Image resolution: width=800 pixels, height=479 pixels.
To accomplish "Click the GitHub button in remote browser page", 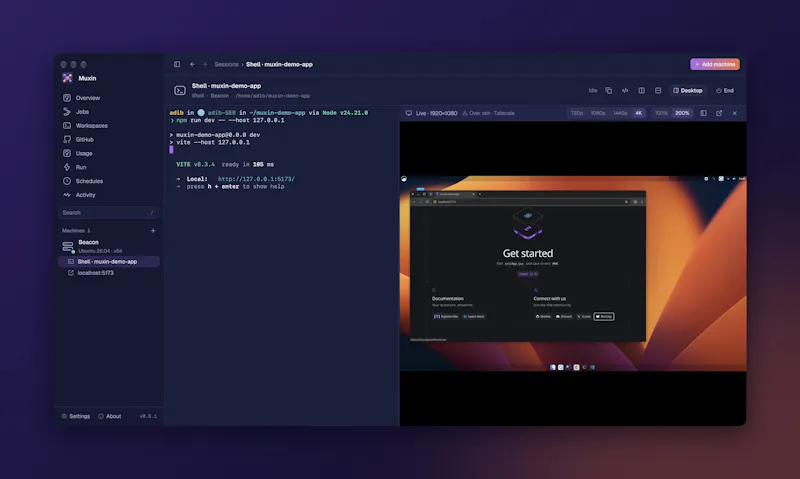I will [543, 316].
